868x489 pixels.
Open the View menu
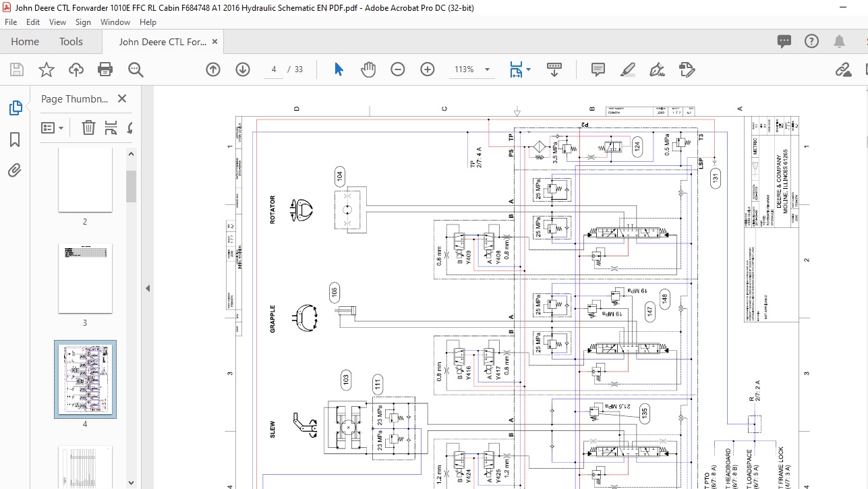coord(57,22)
